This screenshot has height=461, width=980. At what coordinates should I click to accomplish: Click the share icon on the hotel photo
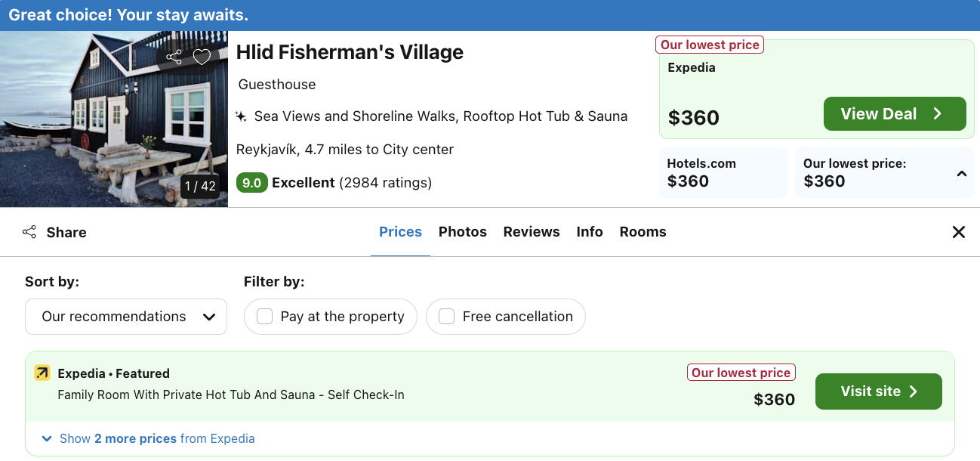pos(174,57)
